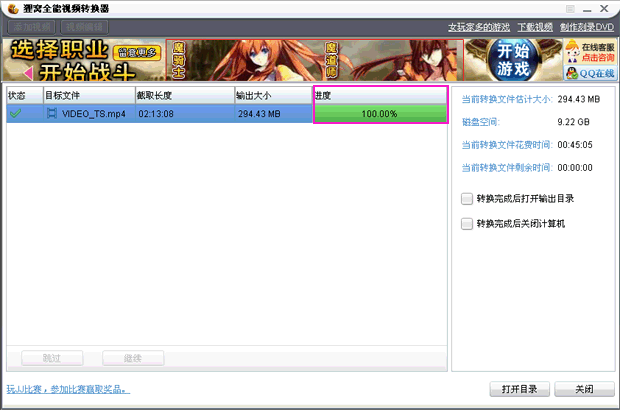Open the title bar menu icon

click(570, 9)
